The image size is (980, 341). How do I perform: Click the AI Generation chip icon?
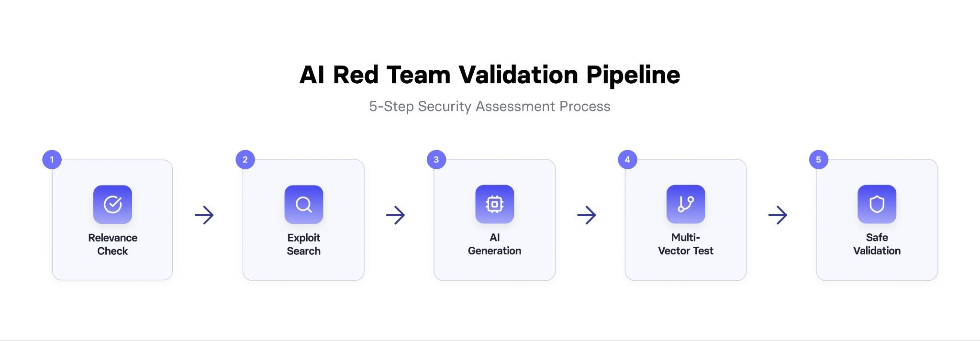[x=494, y=204]
